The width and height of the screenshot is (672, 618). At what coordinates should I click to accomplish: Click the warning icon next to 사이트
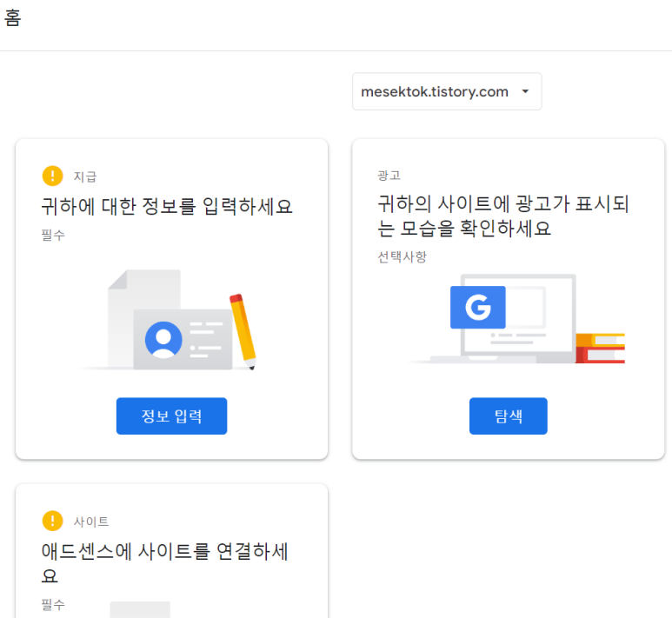click(53, 521)
